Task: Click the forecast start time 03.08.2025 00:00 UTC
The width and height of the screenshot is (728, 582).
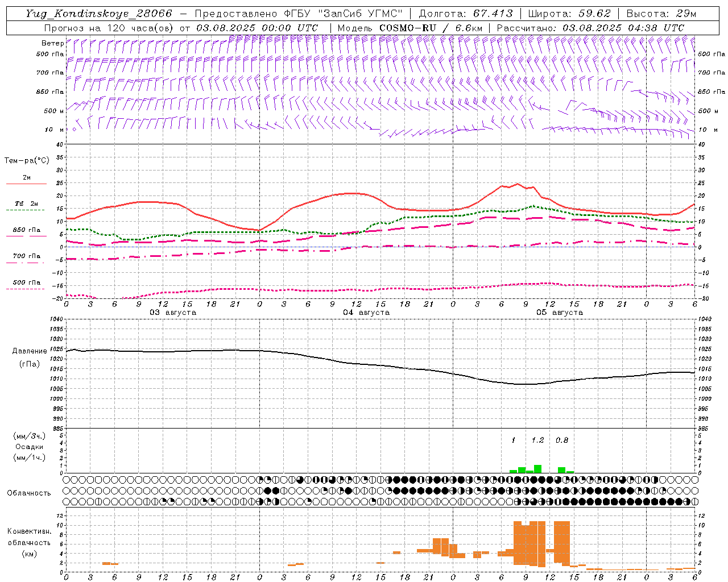Action: 257,28
